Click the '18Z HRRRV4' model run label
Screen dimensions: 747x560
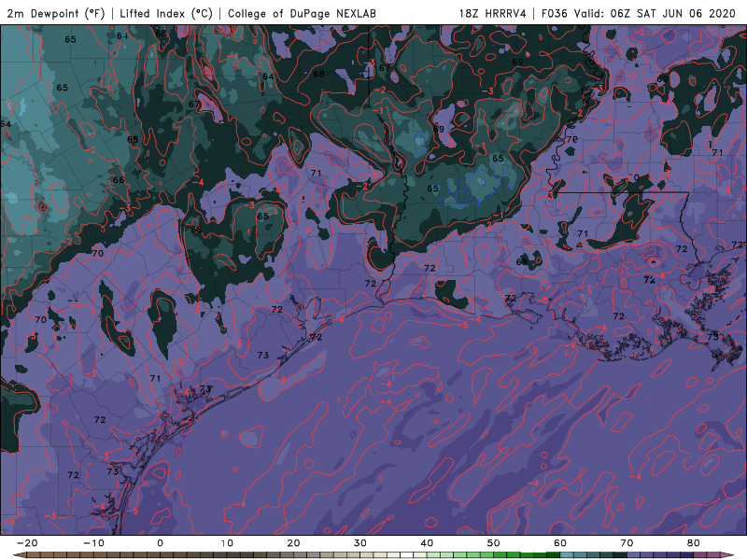coord(493,13)
